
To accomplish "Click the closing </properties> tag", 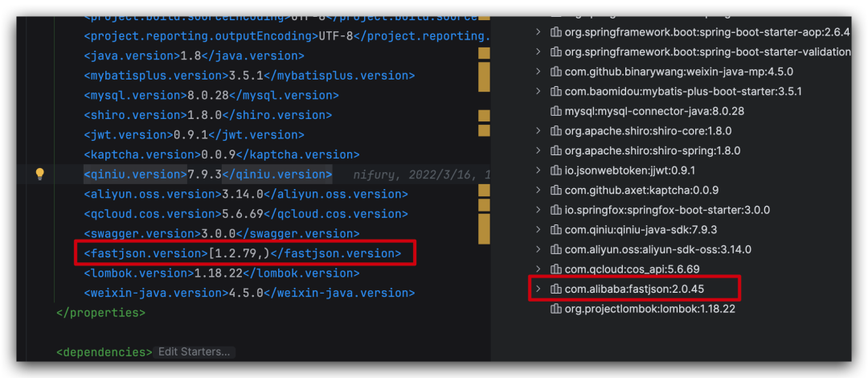I will coord(100,313).
